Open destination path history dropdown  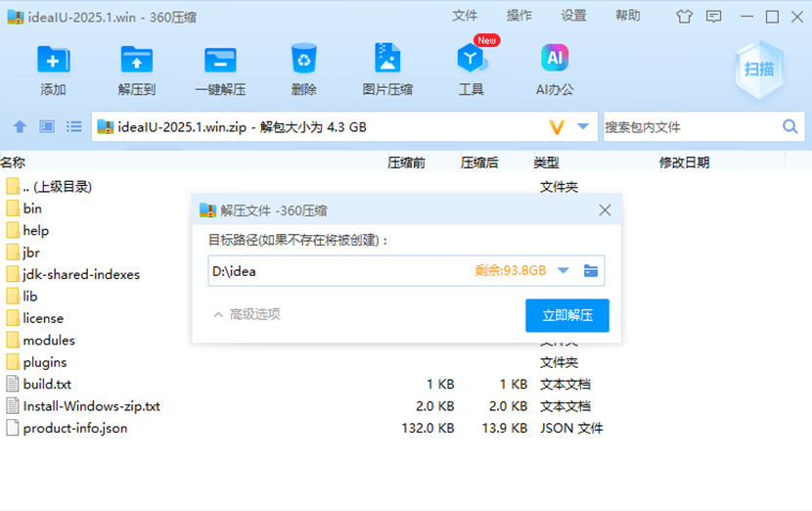pos(564,270)
